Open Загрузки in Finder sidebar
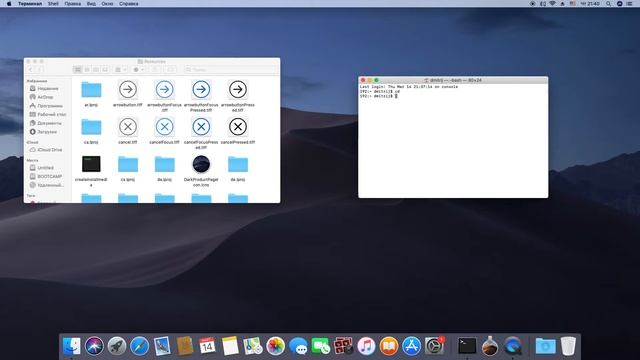This screenshot has height=360, width=640. coord(46,132)
